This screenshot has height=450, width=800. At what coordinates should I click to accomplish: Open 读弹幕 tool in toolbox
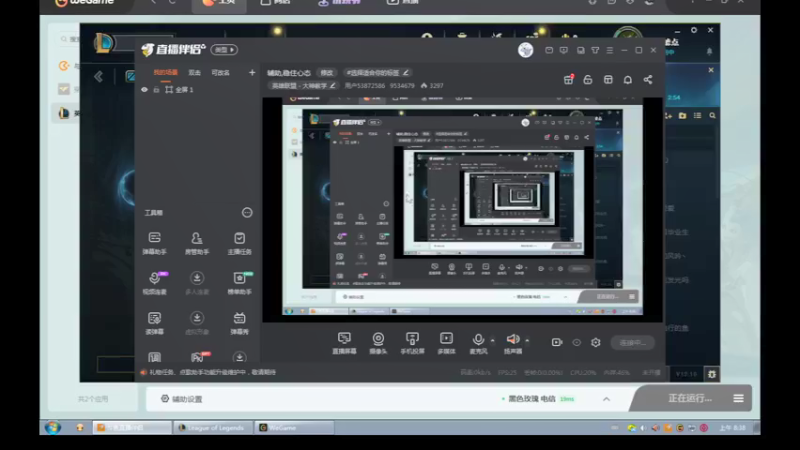pos(155,323)
